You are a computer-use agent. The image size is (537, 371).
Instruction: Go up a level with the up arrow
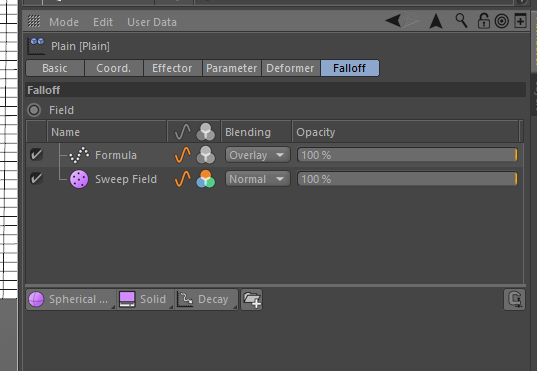436,21
